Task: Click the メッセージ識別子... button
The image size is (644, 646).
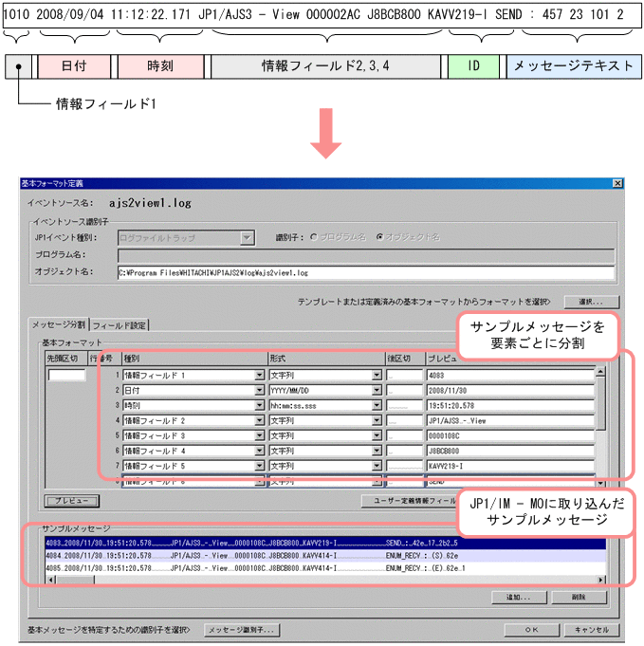Action: tap(242, 630)
